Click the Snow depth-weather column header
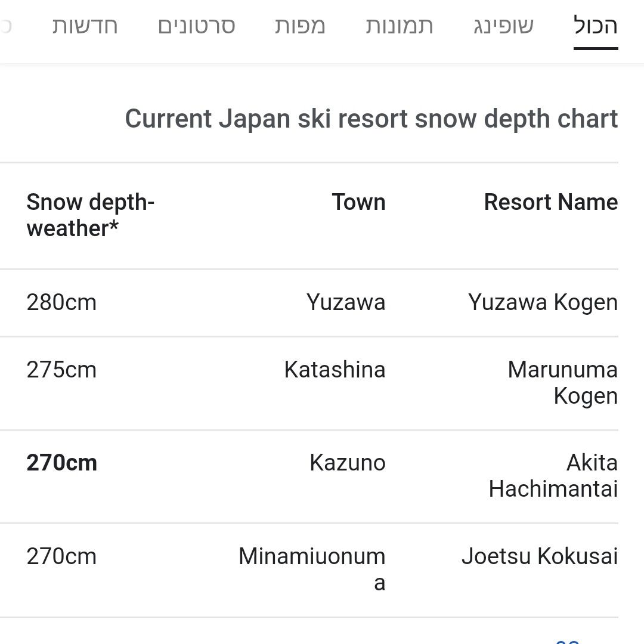The height and width of the screenshot is (644, 644). (x=90, y=215)
